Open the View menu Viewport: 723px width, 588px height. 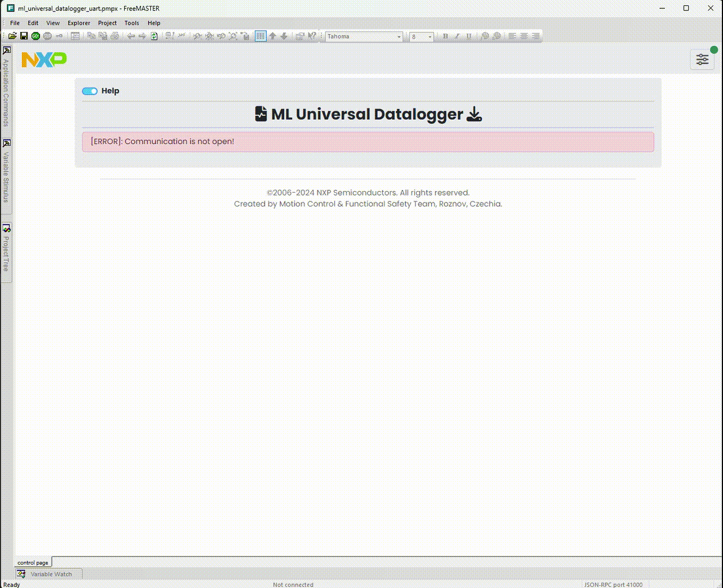pyautogui.click(x=53, y=23)
